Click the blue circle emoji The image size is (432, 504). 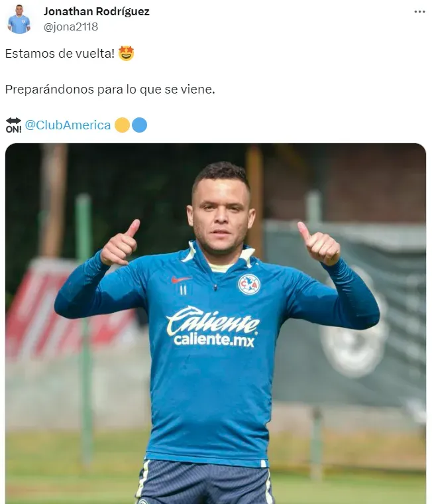(139, 125)
